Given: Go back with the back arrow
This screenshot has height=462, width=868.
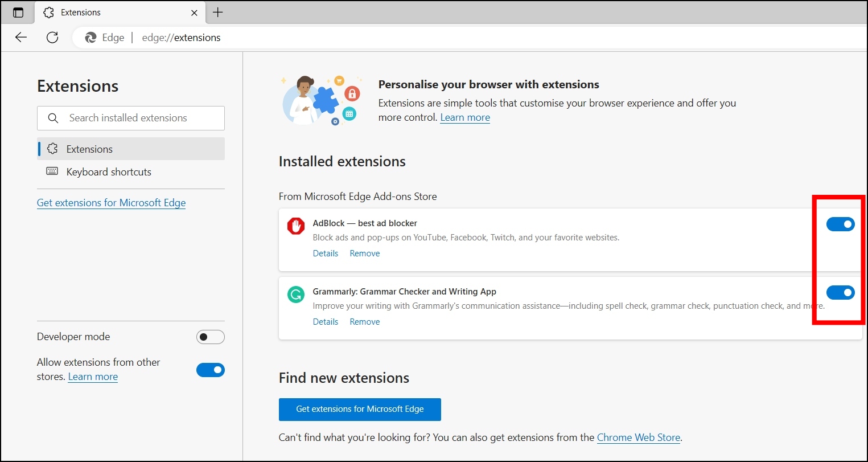Looking at the screenshot, I should (x=21, y=38).
